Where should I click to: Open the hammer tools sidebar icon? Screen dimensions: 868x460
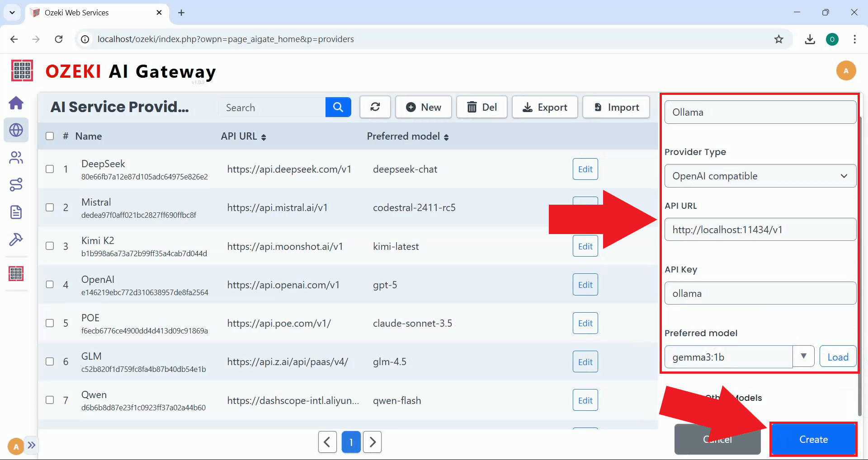[16, 239]
